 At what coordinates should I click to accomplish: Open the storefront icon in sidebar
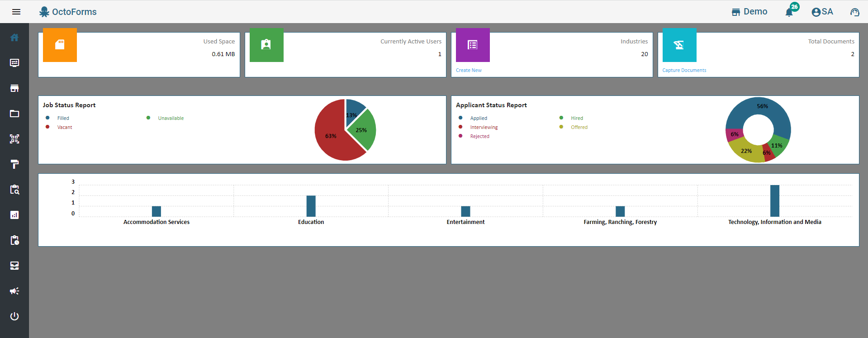tap(14, 88)
